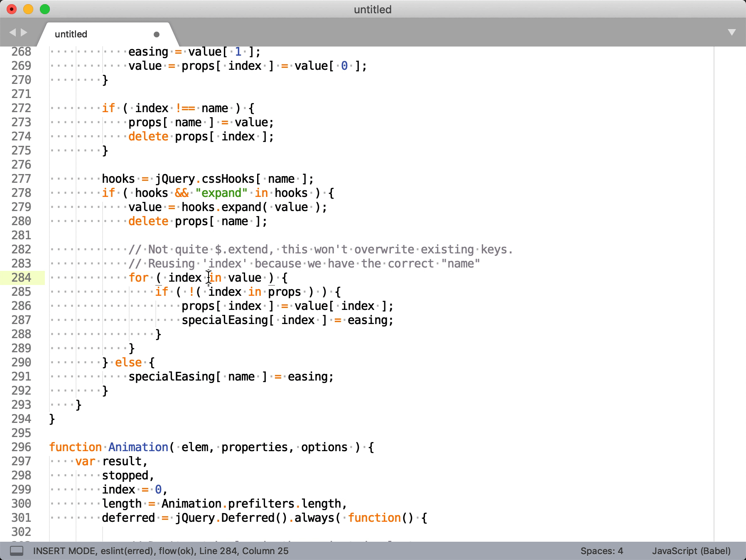
Task: Click the "expand" string literal
Action: pyautogui.click(x=221, y=193)
